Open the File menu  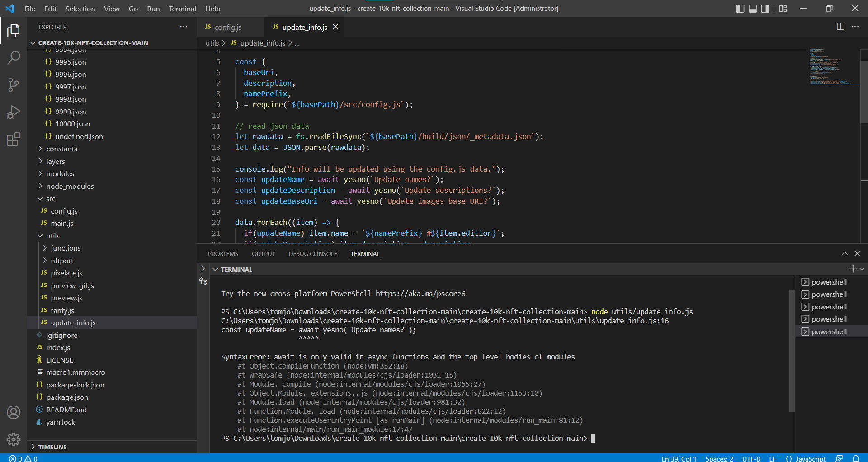click(29, 9)
